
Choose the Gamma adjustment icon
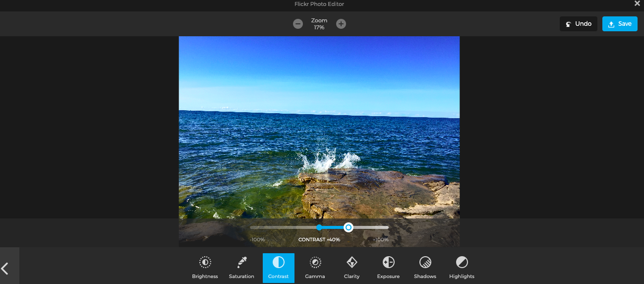pos(315,268)
